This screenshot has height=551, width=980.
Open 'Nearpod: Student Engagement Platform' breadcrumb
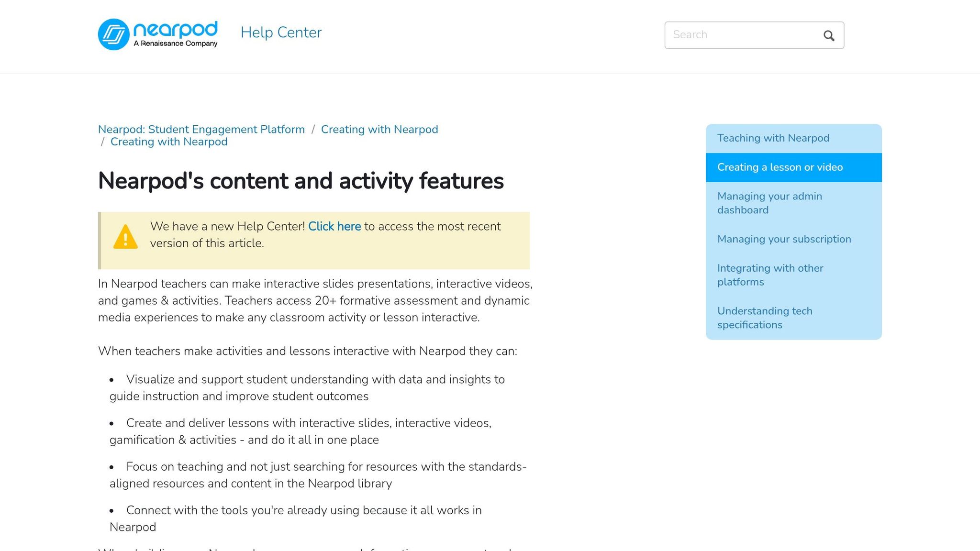point(201,129)
